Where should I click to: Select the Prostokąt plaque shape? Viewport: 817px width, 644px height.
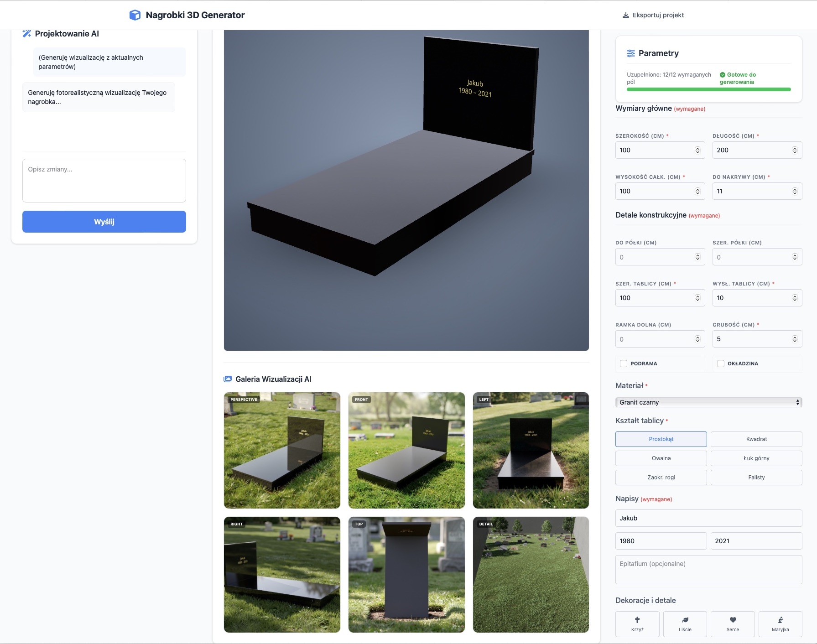(x=661, y=439)
